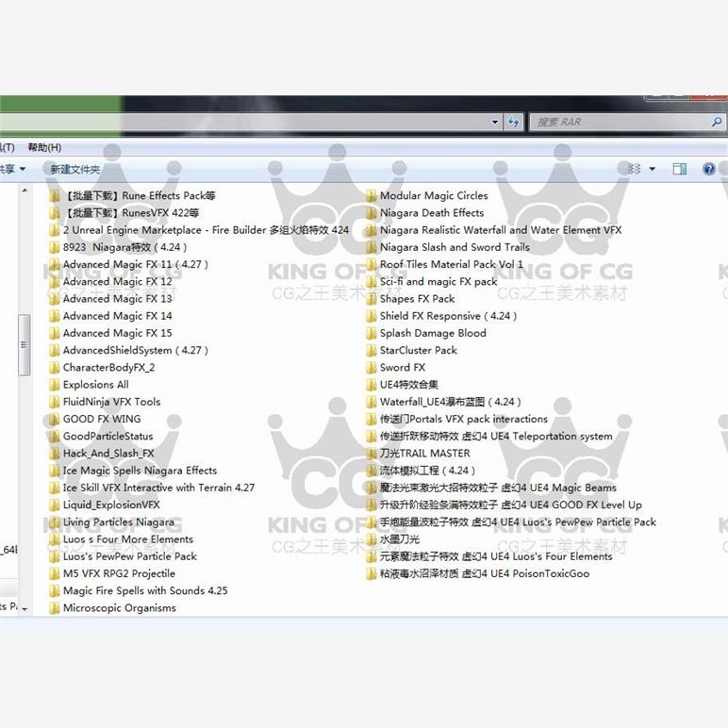
Task: Select folder icon of Niagara Death Effects
Action: click(371, 213)
